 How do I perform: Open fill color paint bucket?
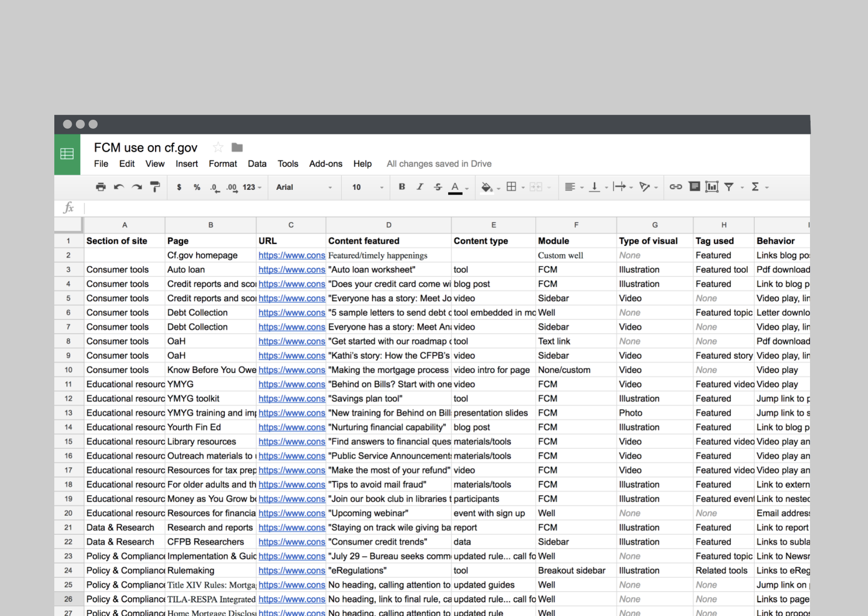click(x=487, y=187)
